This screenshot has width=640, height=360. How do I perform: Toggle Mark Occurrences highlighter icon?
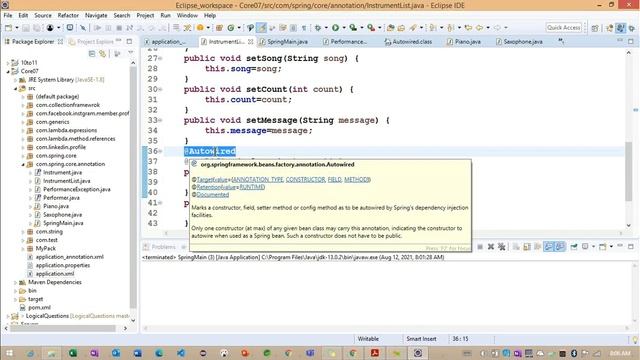pos(261,28)
